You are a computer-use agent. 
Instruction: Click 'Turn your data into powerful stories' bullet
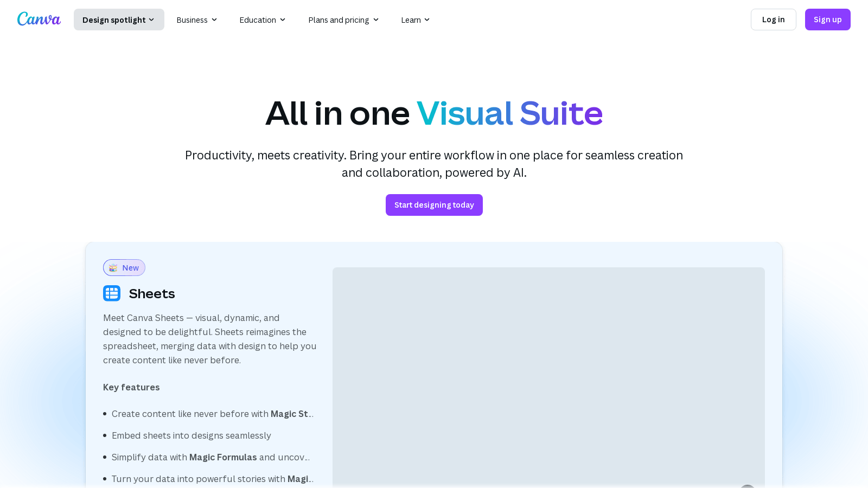pyautogui.click(x=213, y=479)
